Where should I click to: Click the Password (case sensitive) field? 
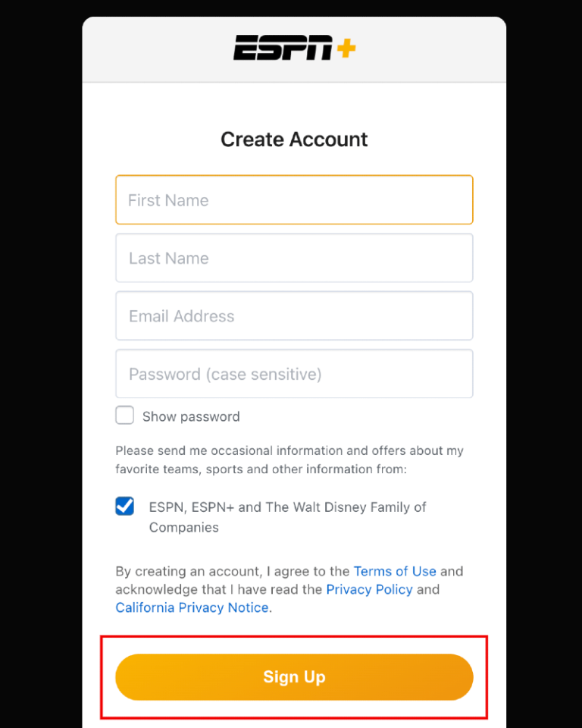pyautogui.click(x=294, y=374)
